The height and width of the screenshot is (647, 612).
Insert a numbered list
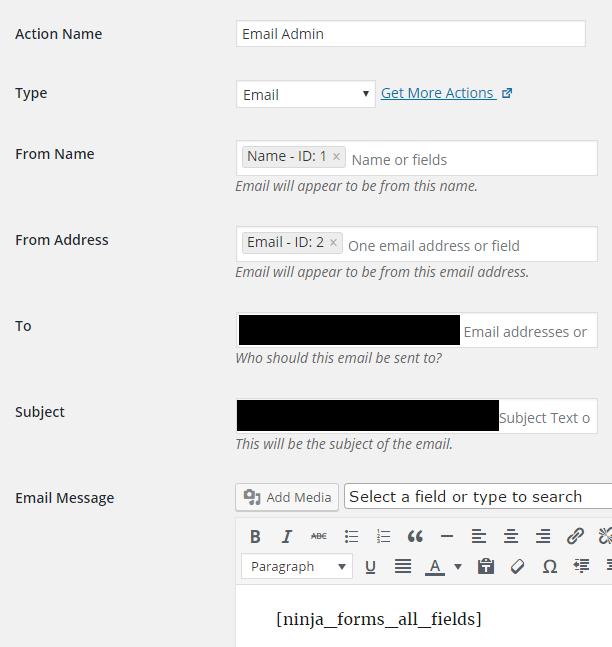[x=383, y=536]
